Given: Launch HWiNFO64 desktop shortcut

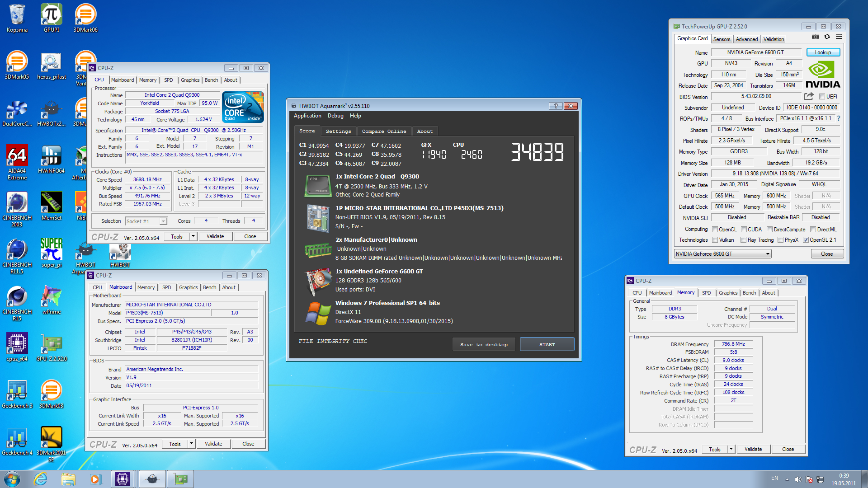Looking at the screenshot, I should pos(51,159).
